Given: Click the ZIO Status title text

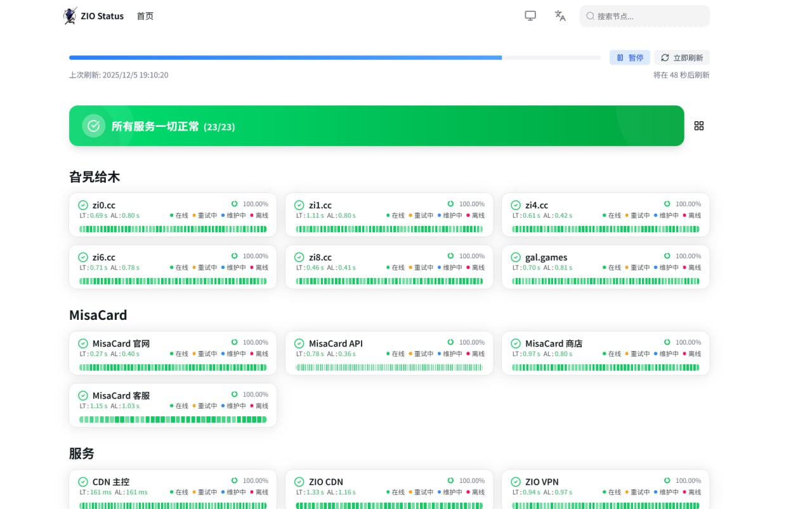Looking at the screenshot, I should point(102,16).
